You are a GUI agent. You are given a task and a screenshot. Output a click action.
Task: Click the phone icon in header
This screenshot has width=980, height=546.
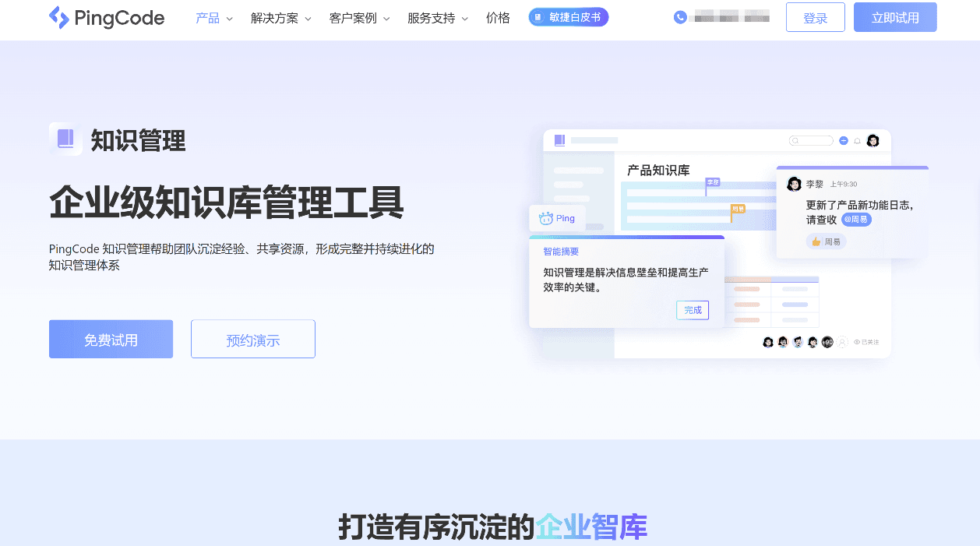[680, 17]
